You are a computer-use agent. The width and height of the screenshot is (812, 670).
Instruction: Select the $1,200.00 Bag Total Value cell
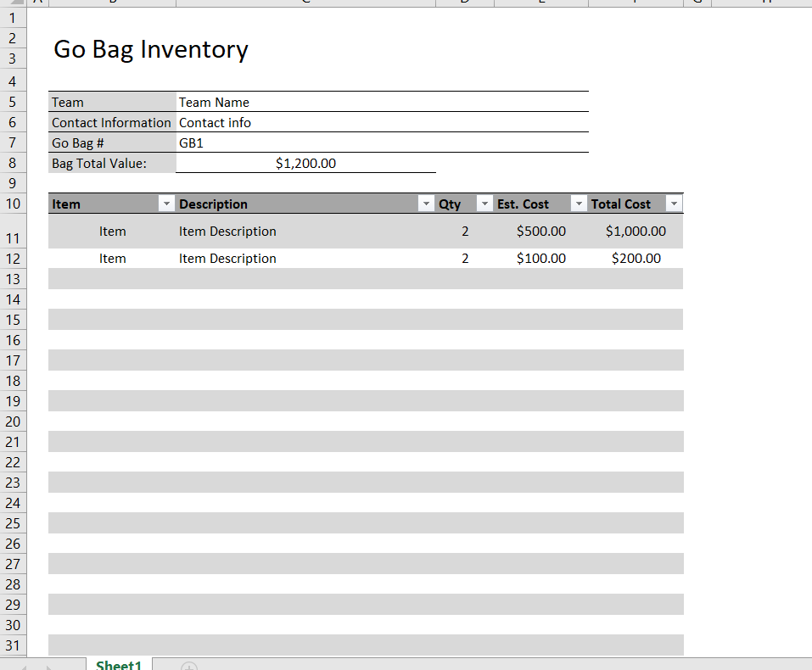tap(305, 163)
